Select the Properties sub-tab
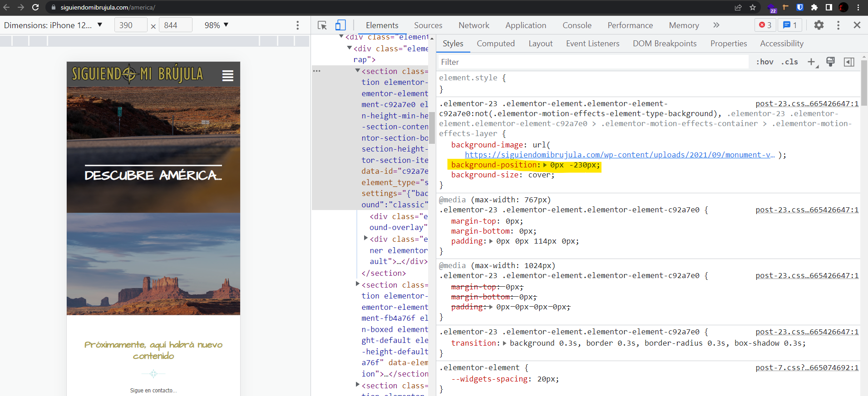 coord(729,44)
